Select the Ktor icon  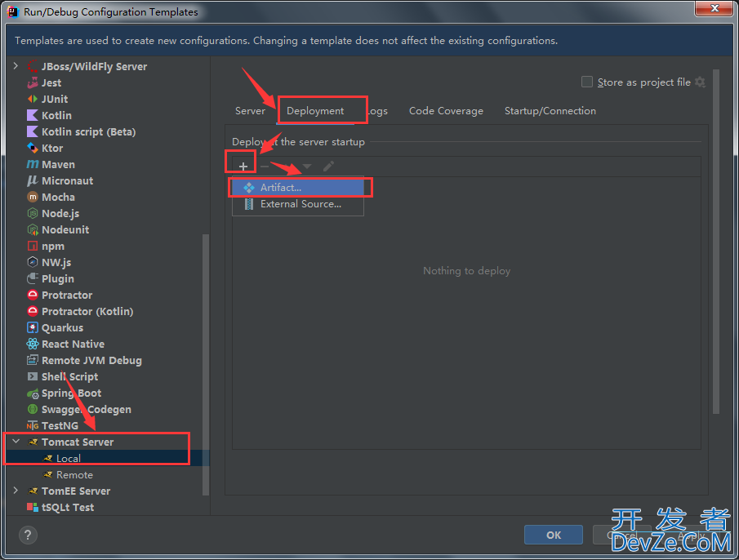pos(32,148)
